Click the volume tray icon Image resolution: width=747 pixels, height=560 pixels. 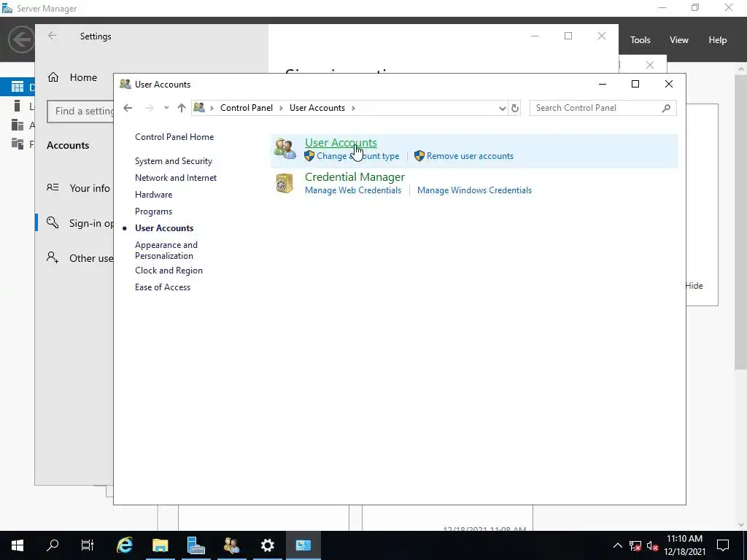click(x=652, y=545)
